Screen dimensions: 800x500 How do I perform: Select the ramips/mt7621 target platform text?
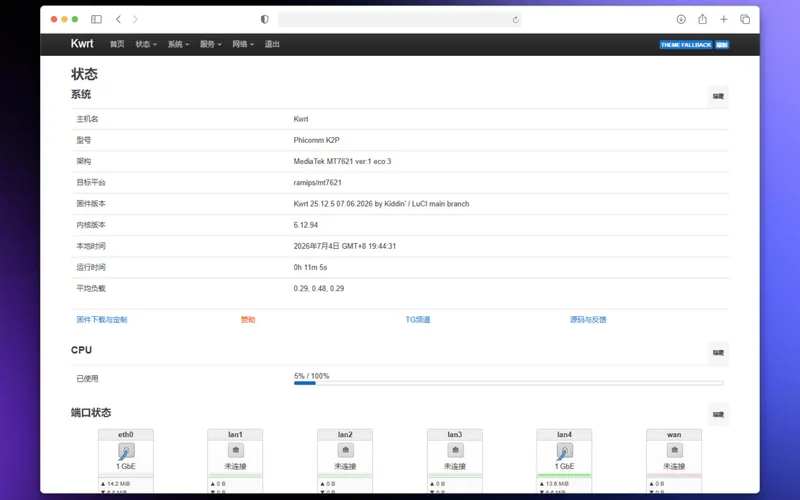point(317,183)
